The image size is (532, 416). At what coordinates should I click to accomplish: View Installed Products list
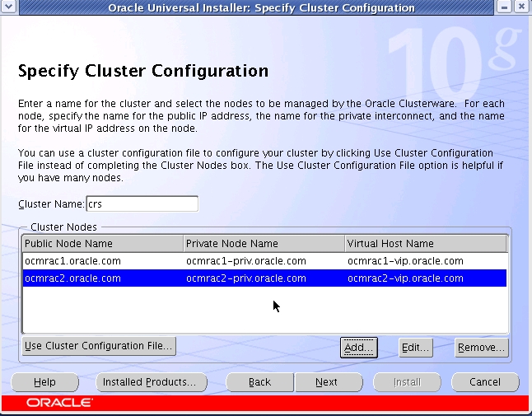tap(152, 382)
